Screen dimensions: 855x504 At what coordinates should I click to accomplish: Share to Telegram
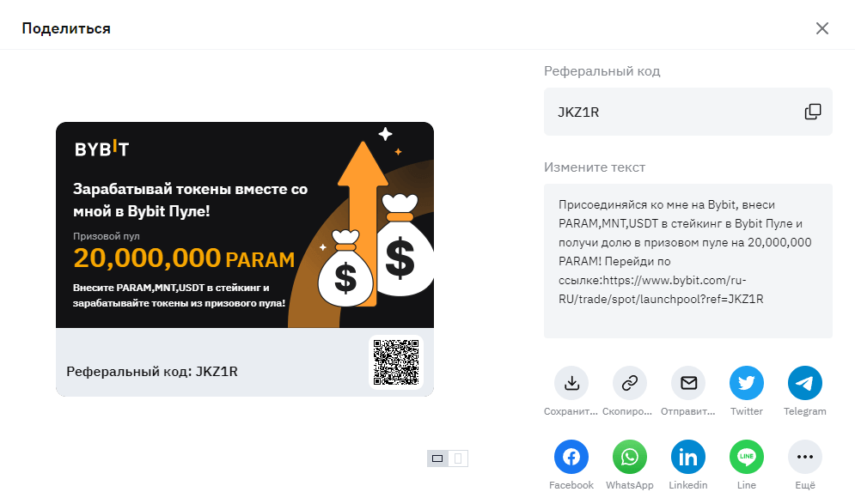(805, 383)
